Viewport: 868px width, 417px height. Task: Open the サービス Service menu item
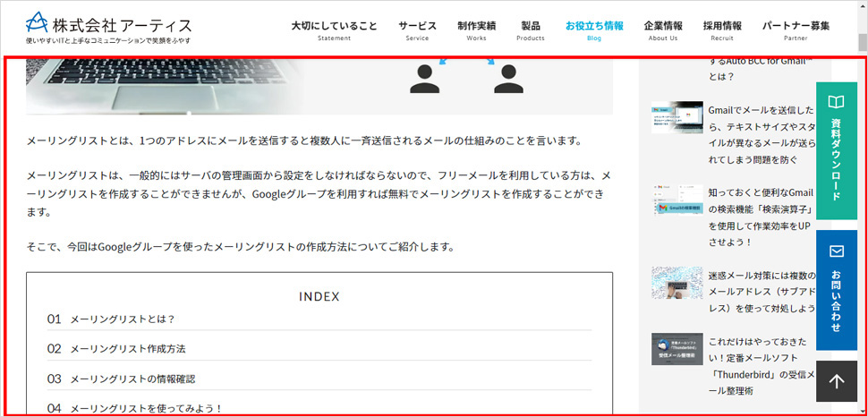[417, 31]
